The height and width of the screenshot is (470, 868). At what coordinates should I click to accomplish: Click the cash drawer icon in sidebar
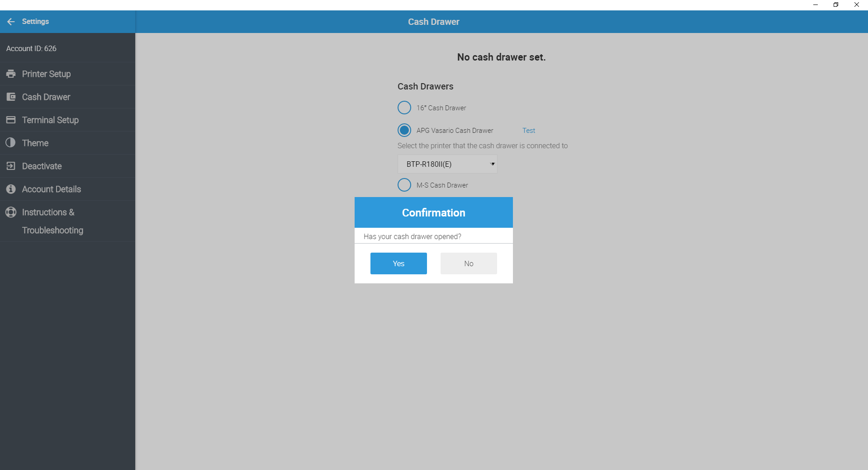[x=11, y=97]
